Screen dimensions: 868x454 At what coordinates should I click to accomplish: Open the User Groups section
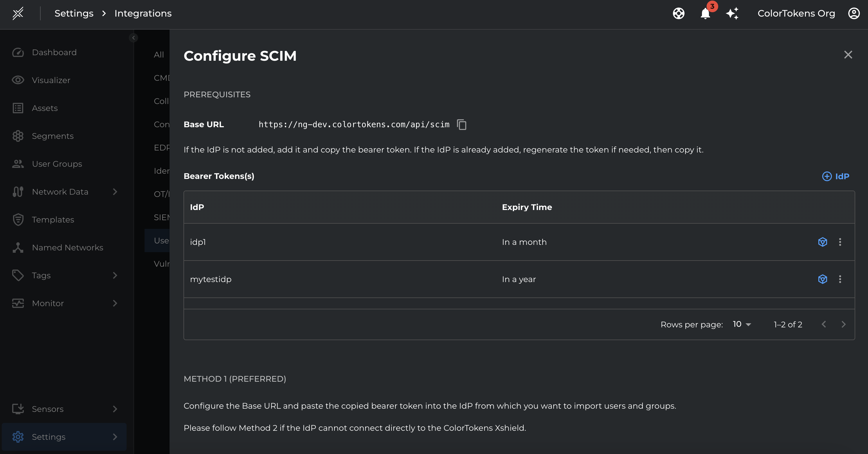(57, 164)
